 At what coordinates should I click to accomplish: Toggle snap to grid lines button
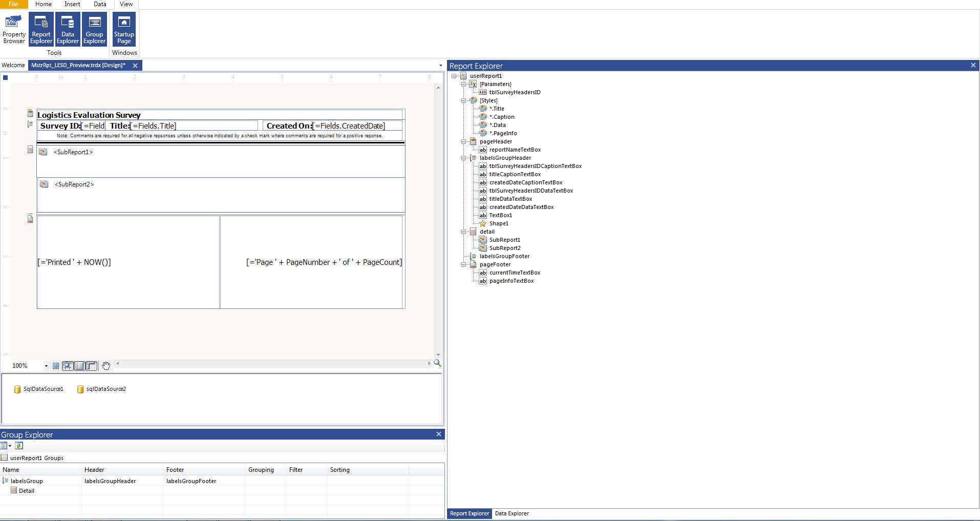click(68, 366)
